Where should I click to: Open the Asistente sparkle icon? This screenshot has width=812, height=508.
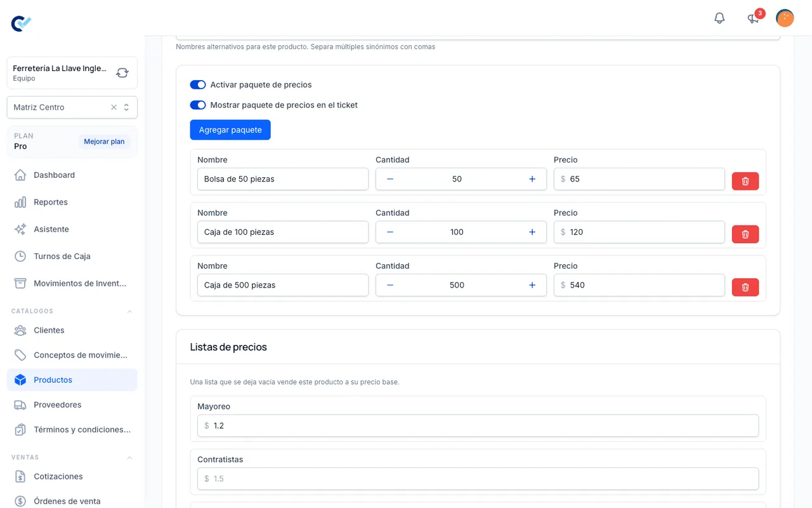pyautogui.click(x=20, y=229)
